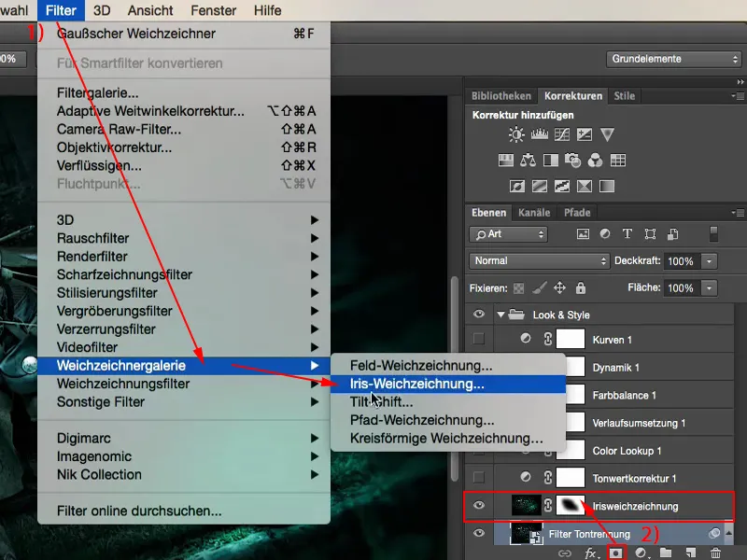Add a Levels histogram adjustment
The width and height of the screenshot is (747, 560).
pos(540,134)
